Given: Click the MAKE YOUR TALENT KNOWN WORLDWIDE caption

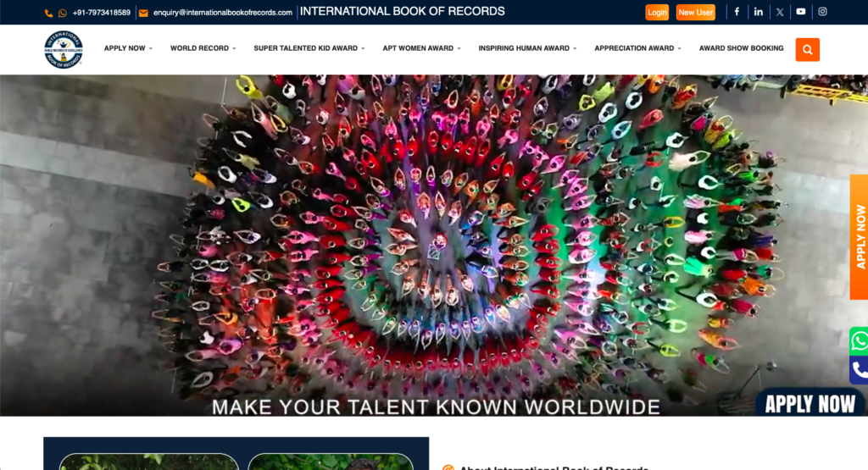Looking at the screenshot, I should [437, 407].
